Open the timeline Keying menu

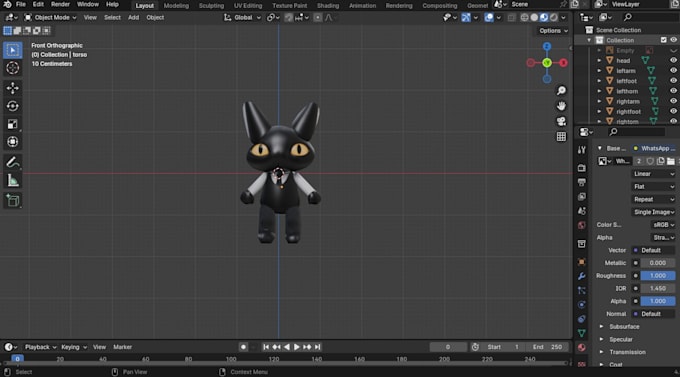click(x=74, y=347)
